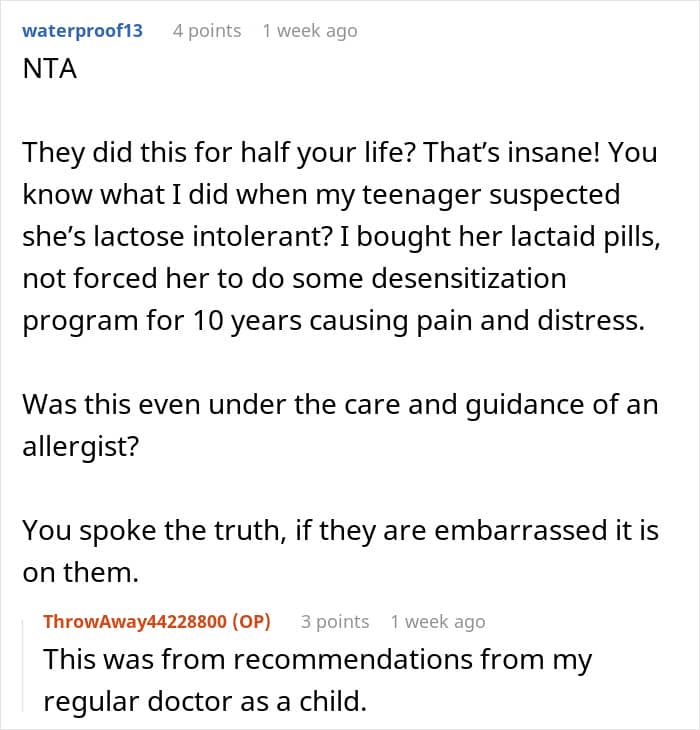This screenshot has width=700, height=730.
Task: Open the top comment's "1 week ago" timestamp
Action: pyautogui.click(x=310, y=31)
